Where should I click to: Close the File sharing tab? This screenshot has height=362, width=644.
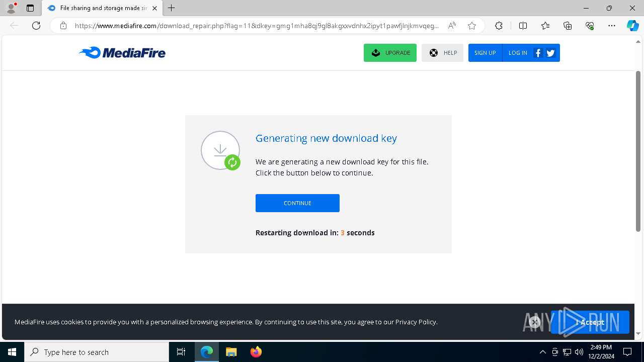click(x=154, y=8)
